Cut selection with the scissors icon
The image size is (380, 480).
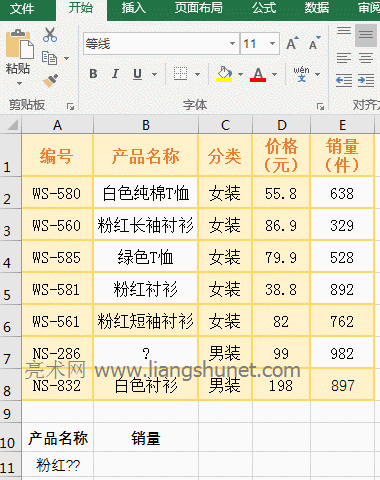click(50, 35)
